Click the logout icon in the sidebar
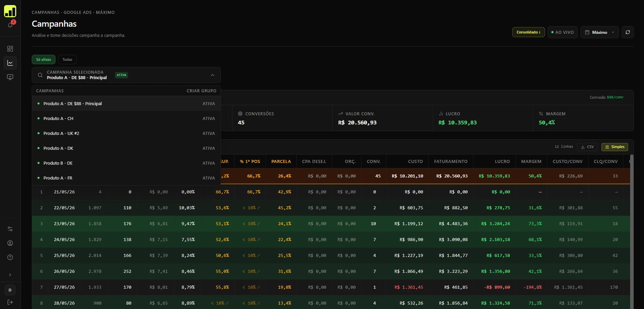Viewport: 644px width, 309px height. (10, 302)
